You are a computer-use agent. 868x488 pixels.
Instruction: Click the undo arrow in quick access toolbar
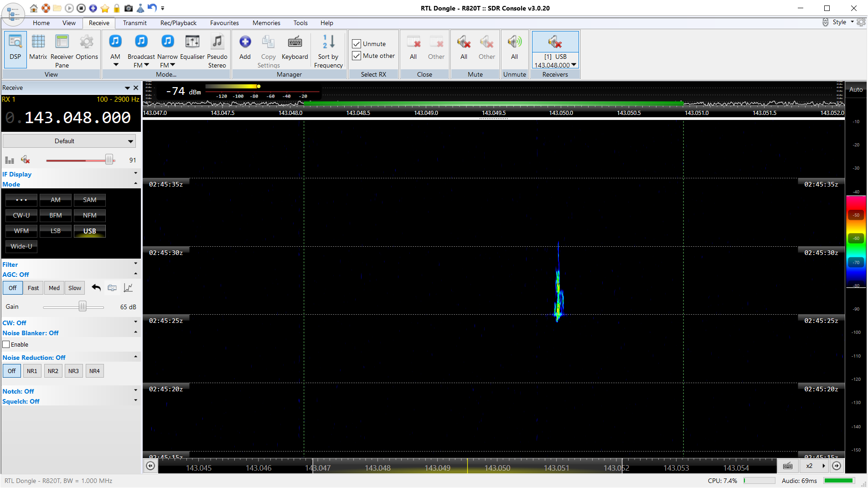coord(152,8)
